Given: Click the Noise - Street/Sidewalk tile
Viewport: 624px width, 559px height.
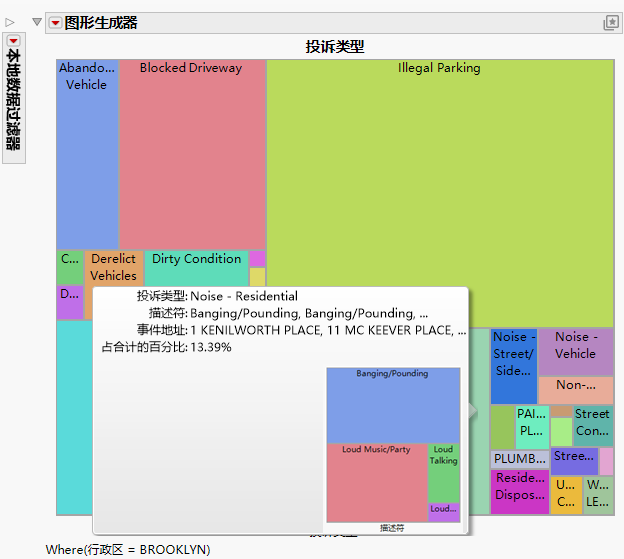Looking at the screenshot, I should (x=514, y=366).
